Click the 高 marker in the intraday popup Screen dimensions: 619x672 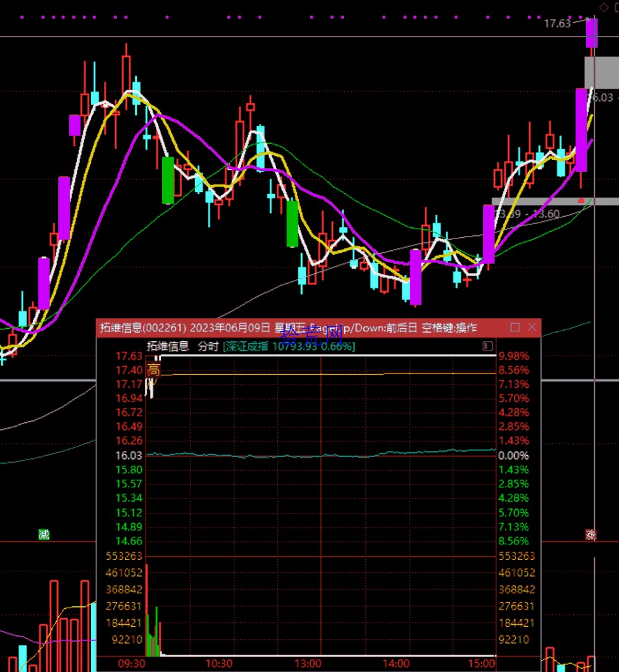coord(153,370)
